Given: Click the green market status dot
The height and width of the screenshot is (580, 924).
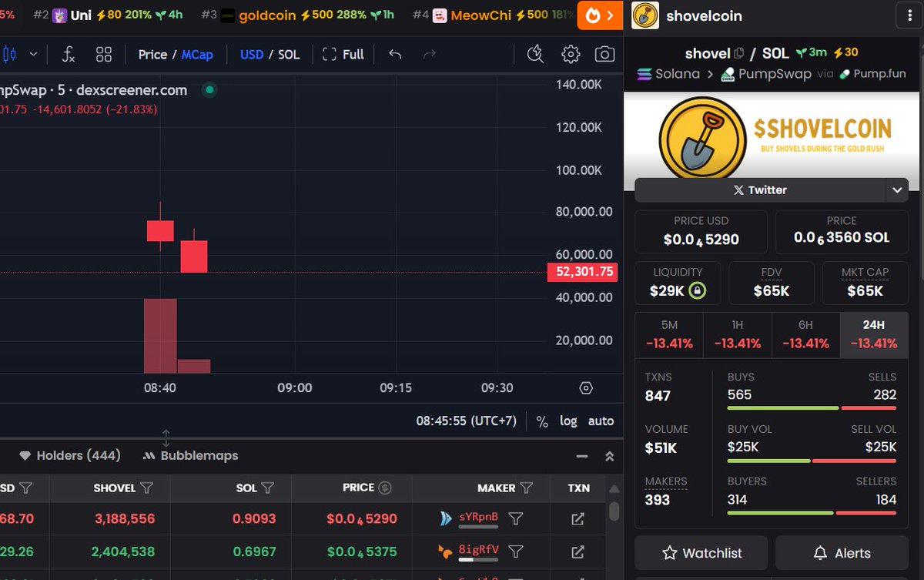Looking at the screenshot, I should (x=209, y=90).
